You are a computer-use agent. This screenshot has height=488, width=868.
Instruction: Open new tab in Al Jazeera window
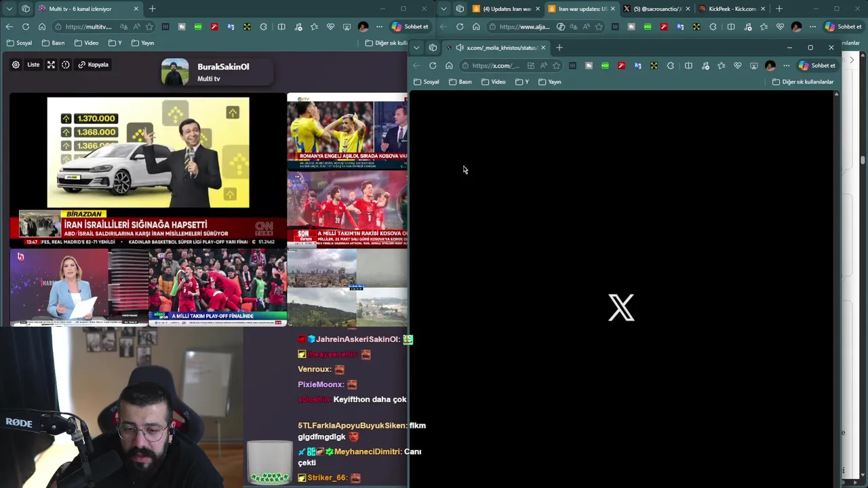778,9
